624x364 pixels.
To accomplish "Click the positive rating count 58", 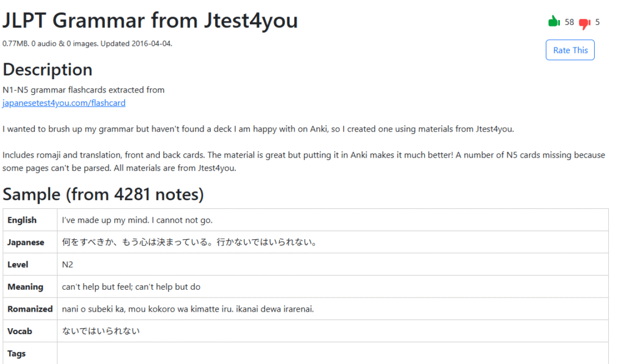I will click(569, 23).
